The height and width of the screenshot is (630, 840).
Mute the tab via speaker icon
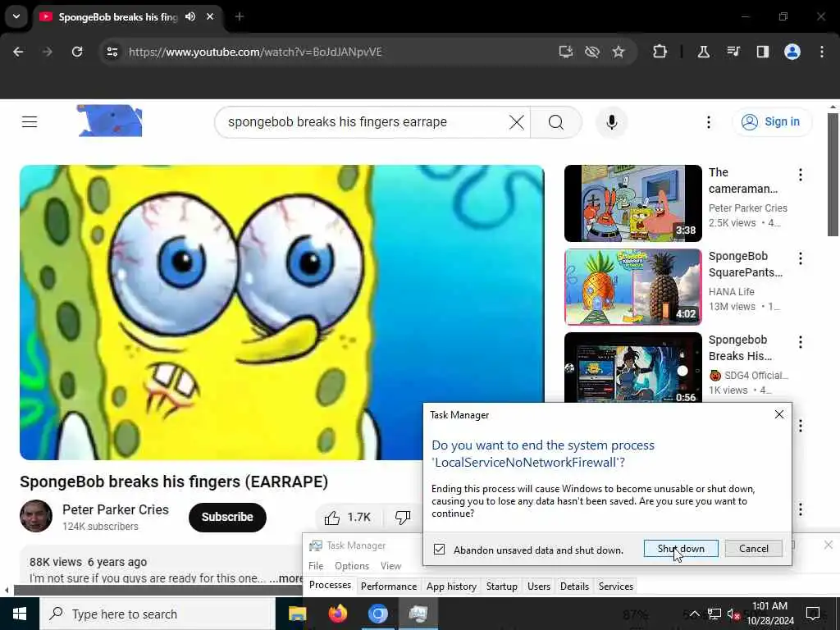pos(190,16)
